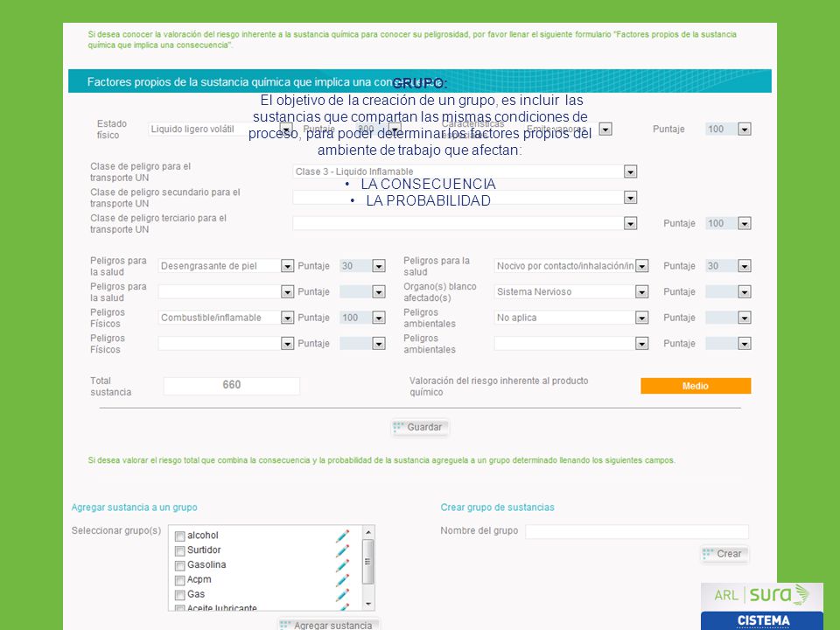Expand Combustible/inflamable Peligros Físicos dropdown
Viewport: 840px width, 630px height.
click(287, 318)
